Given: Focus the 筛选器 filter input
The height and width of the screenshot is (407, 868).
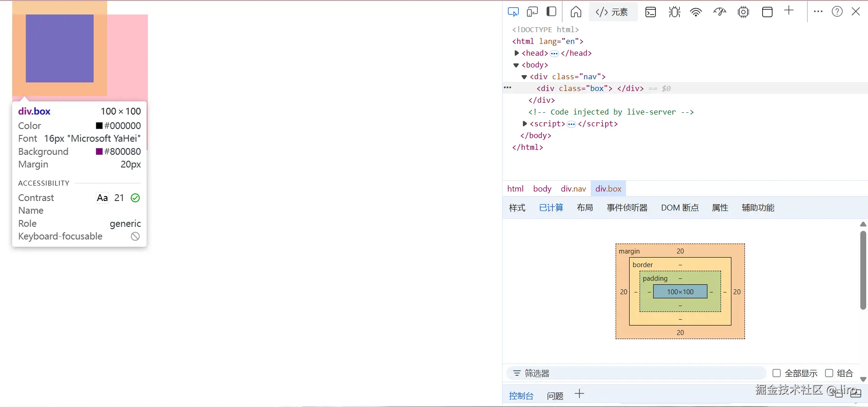Looking at the screenshot, I should (636, 373).
